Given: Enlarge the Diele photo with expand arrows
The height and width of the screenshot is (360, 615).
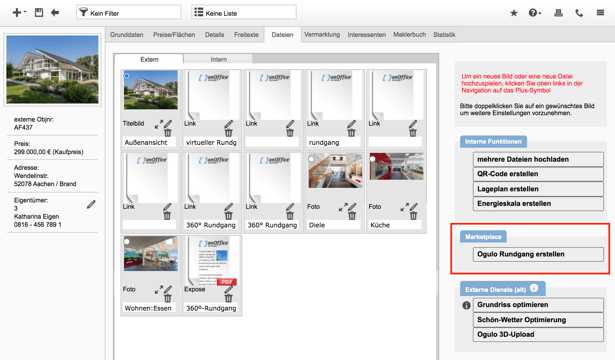Looking at the screenshot, I should click(343, 207).
